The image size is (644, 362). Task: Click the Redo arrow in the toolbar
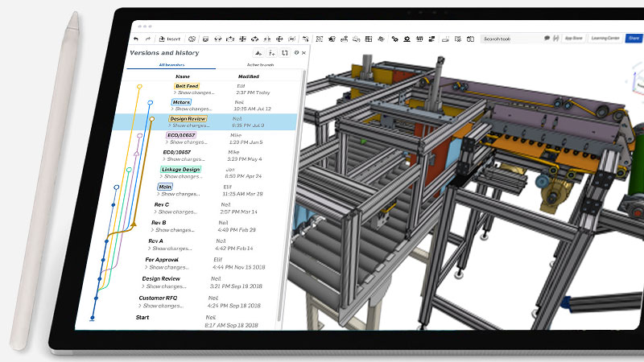point(148,39)
